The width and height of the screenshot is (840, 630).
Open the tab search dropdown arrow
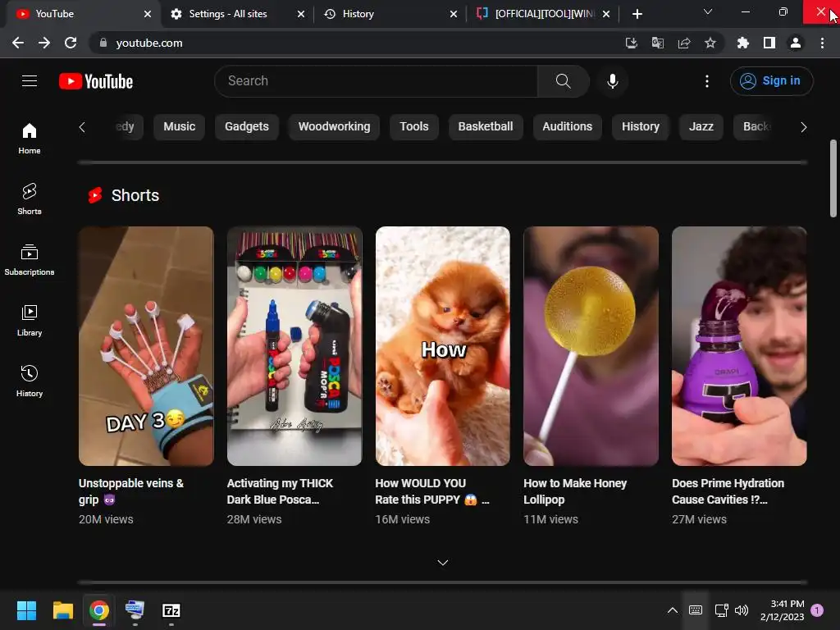coord(708,11)
